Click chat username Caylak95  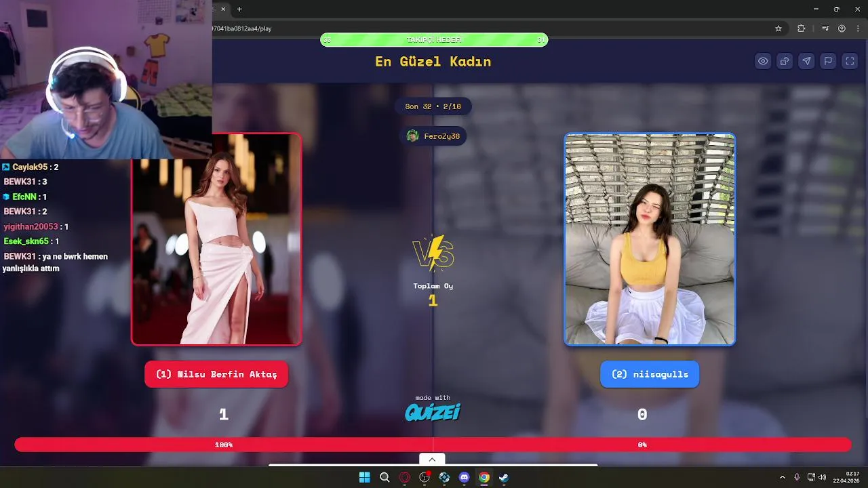[x=30, y=167]
